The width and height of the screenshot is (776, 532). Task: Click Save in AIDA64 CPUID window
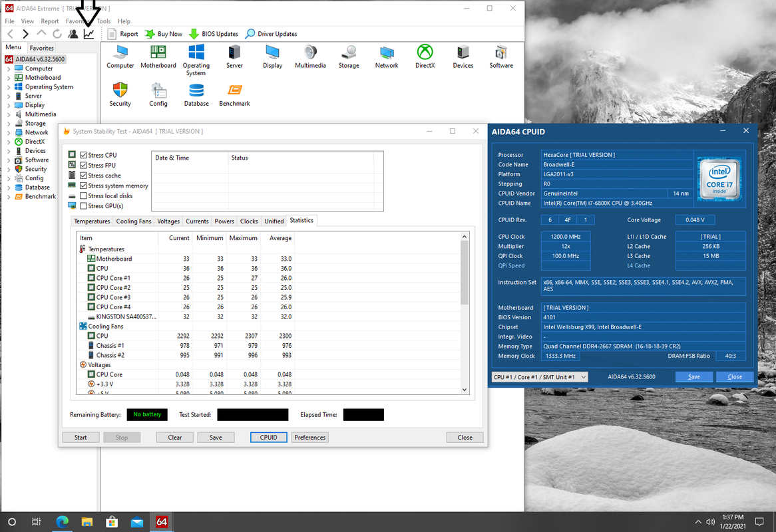(694, 377)
